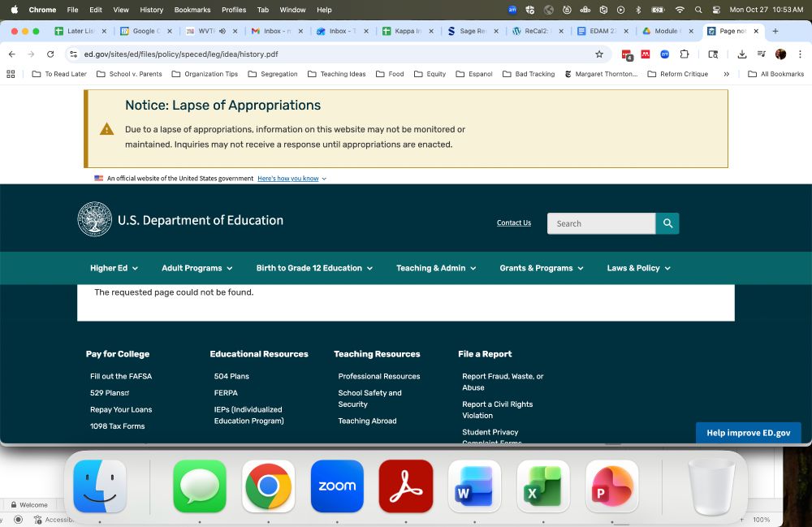Open the Chrome History menu
The image size is (812, 527).
coord(150,10)
